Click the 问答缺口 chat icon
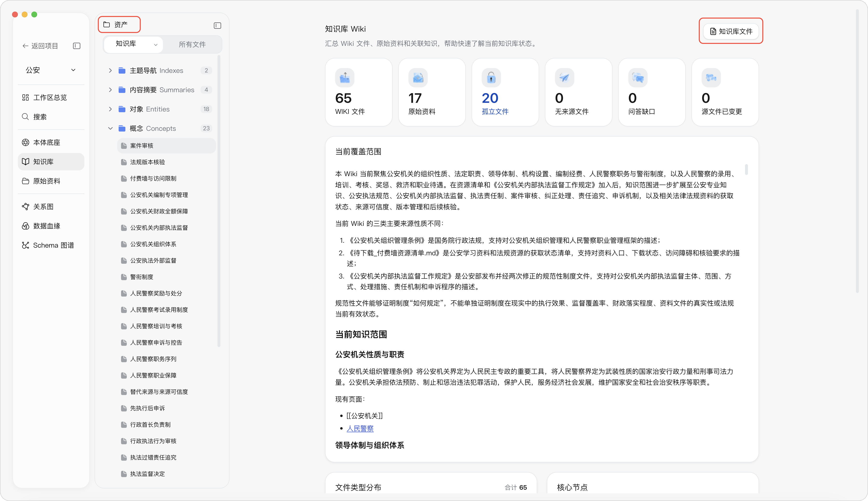This screenshot has height=501, width=868. click(638, 78)
